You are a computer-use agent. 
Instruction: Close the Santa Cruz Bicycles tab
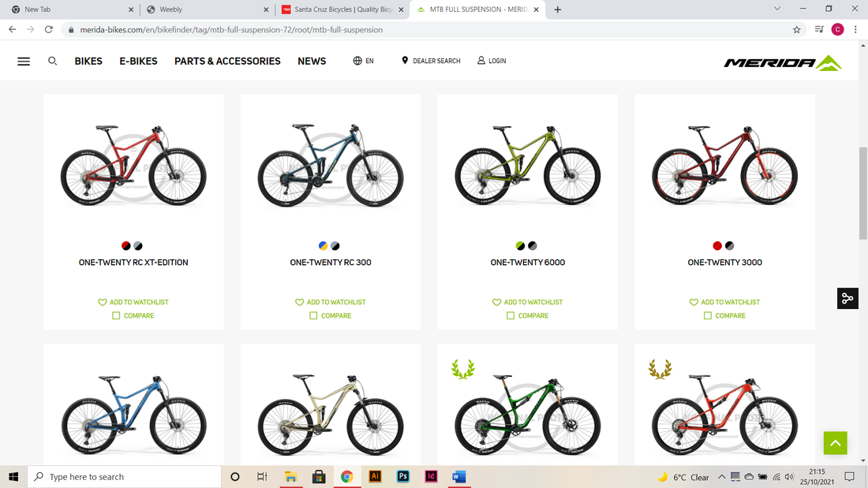pos(401,9)
